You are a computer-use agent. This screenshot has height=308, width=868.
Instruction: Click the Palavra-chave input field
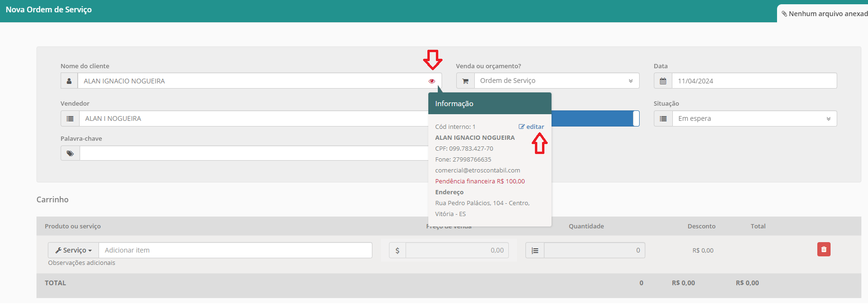pos(254,154)
